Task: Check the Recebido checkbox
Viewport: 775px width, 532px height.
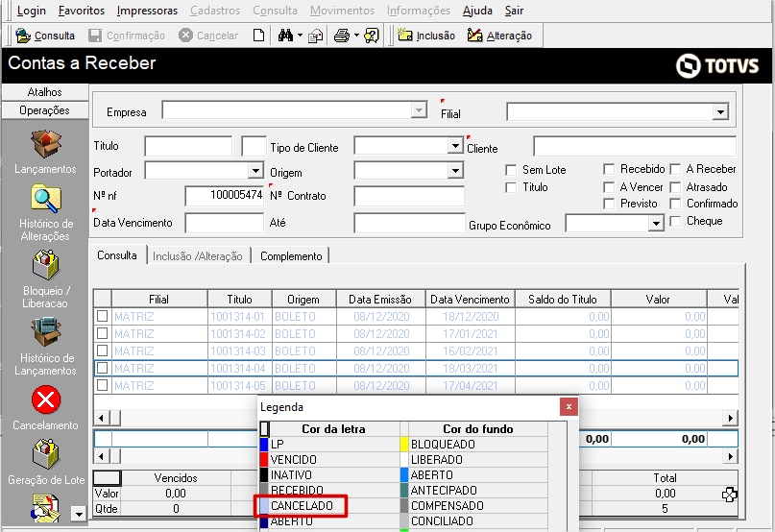Action: pyautogui.click(x=609, y=169)
